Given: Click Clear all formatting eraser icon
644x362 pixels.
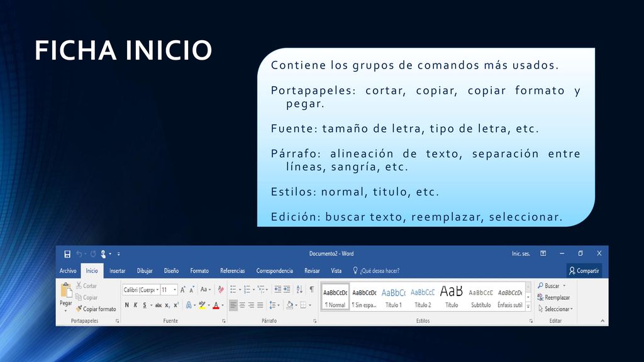Looking at the screenshot, I should [x=221, y=290].
